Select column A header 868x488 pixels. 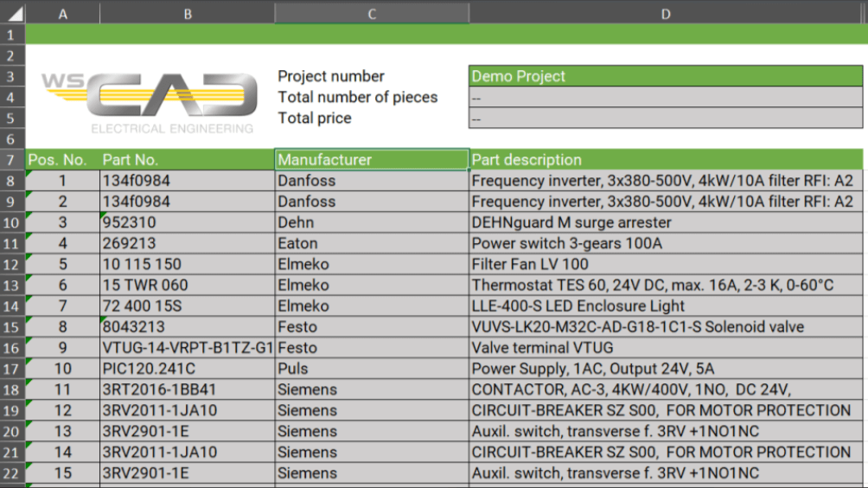pyautogui.click(x=62, y=13)
